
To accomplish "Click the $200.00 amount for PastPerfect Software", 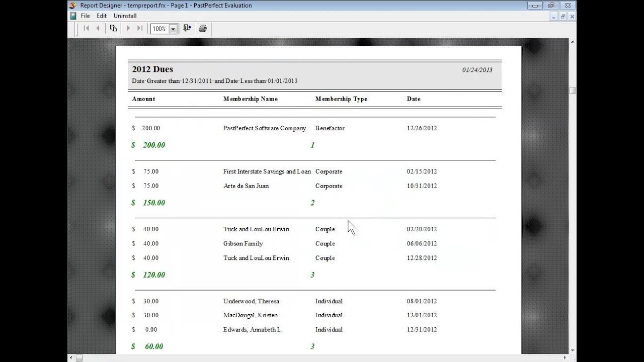I will point(146,128).
